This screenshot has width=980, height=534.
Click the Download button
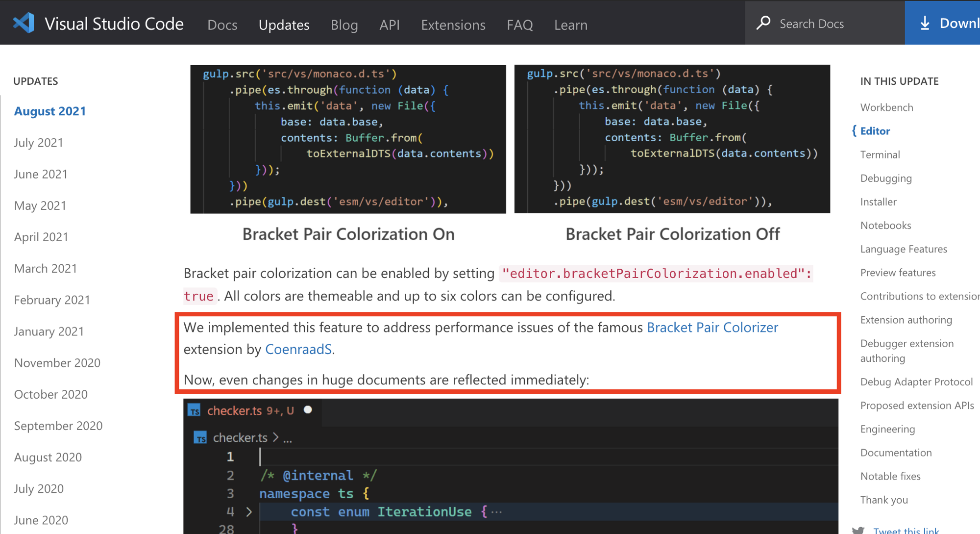click(x=942, y=23)
